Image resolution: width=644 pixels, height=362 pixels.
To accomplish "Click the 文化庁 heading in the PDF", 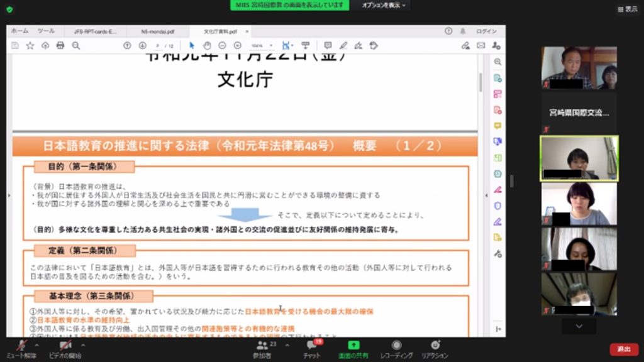I will point(245,80).
